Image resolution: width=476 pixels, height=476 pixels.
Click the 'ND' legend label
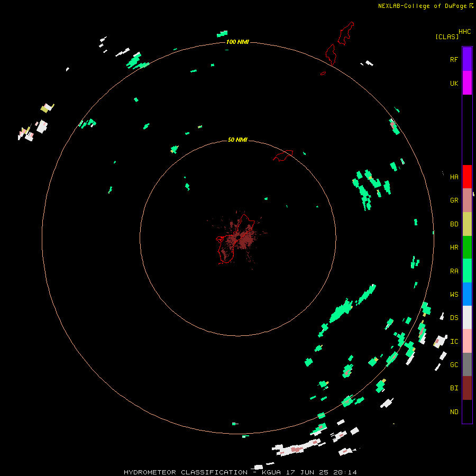click(454, 412)
